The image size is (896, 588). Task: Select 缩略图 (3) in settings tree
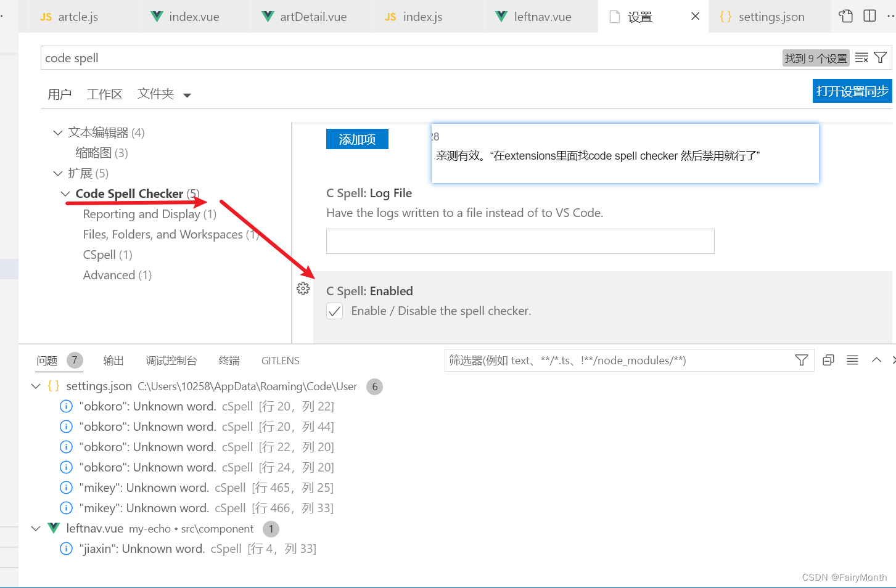pyautogui.click(x=102, y=153)
